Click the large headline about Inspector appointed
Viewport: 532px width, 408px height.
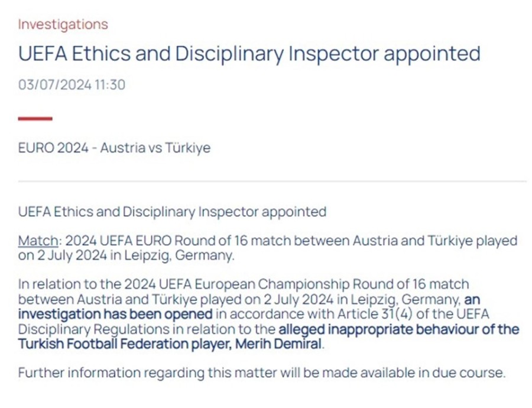point(249,54)
